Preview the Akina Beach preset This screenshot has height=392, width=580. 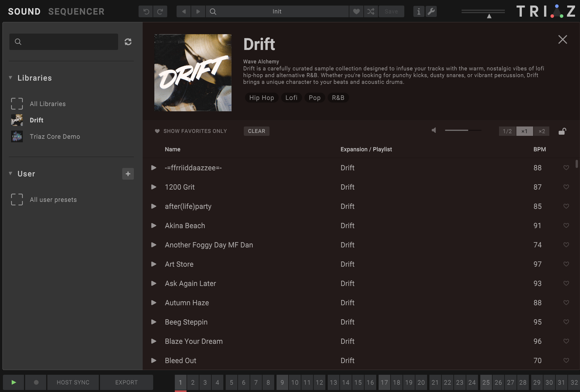[x=153, y=226]
